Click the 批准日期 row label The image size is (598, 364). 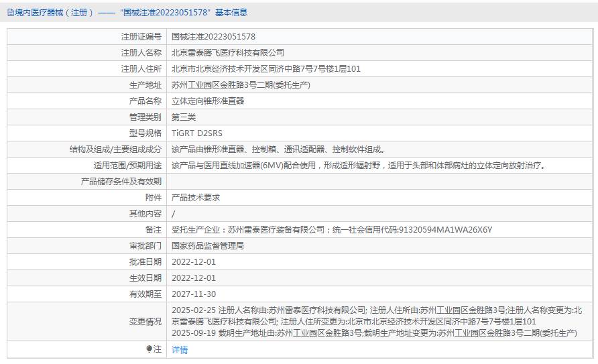click(145, 262)
